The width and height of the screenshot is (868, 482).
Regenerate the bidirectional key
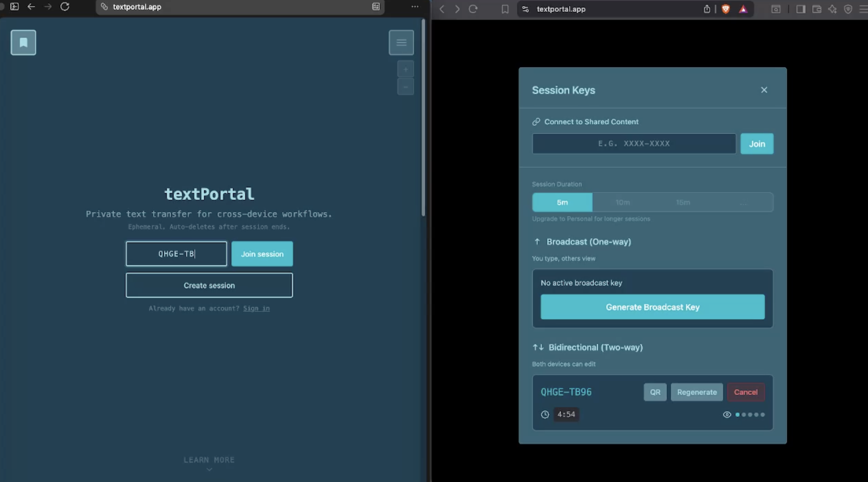tap(697, 392)
